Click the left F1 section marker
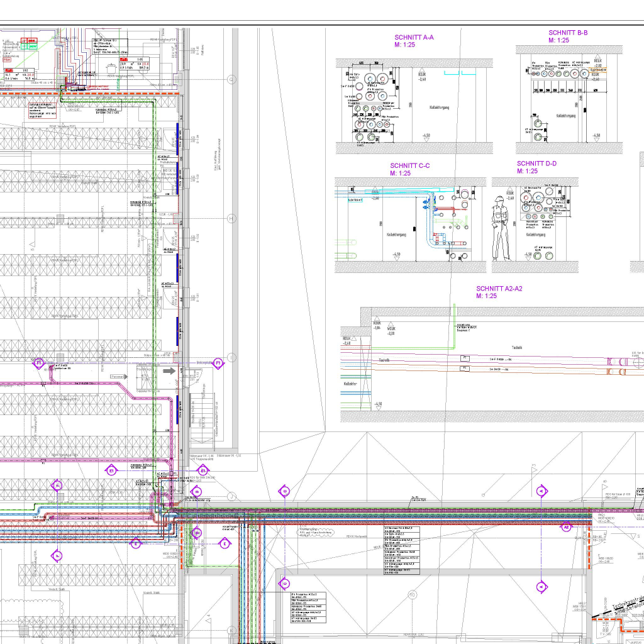The height and width of the screenshot is (644, 644). [38, 364]
